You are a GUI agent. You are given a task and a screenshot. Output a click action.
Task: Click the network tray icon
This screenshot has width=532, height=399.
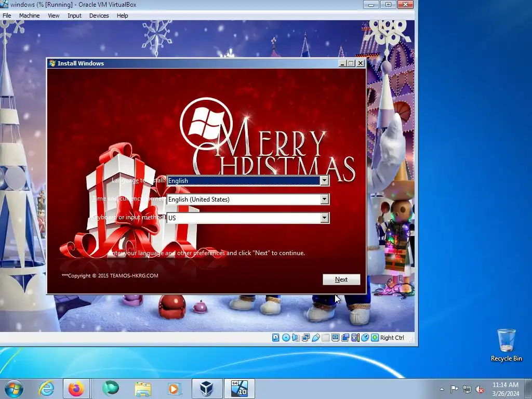(x=467, y=389)
